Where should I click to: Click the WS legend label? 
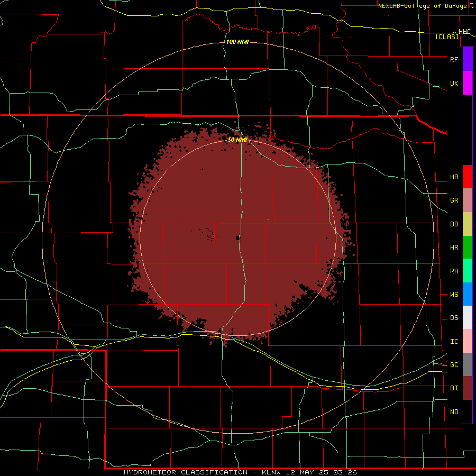pyautogui.click(x=454, y=295)
